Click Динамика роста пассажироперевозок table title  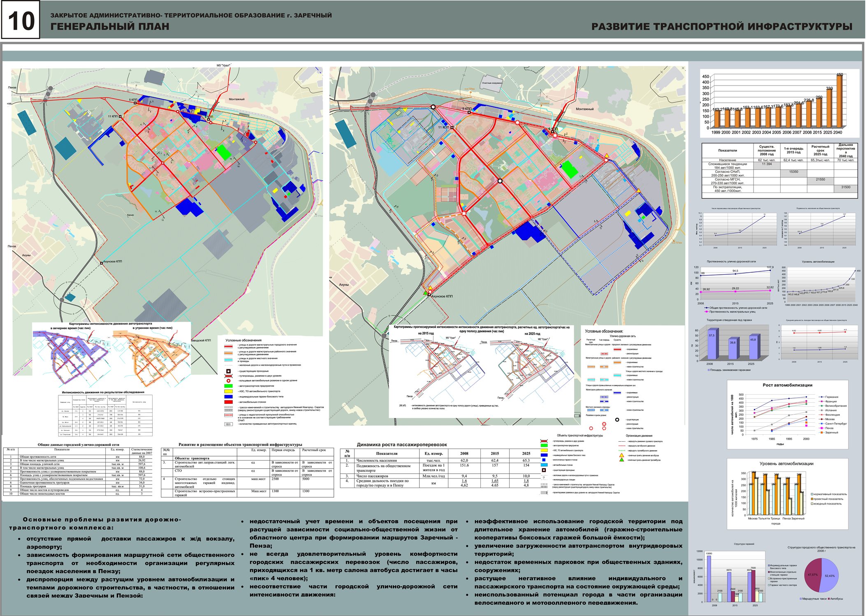[x=401, y=445]
